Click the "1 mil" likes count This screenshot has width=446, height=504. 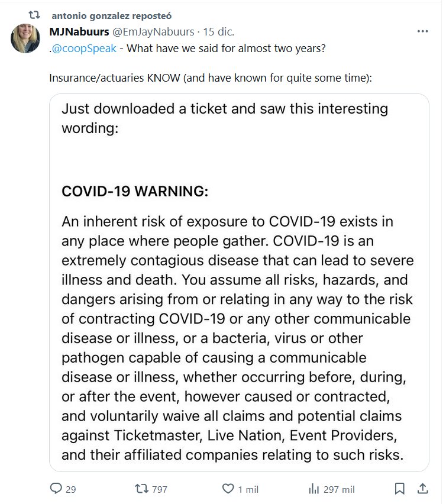245,489
